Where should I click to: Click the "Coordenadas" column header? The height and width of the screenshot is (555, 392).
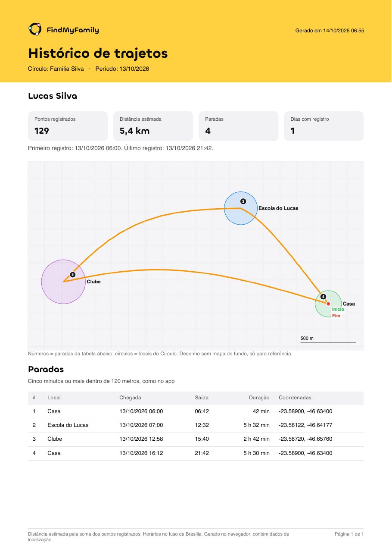[295, 398]
